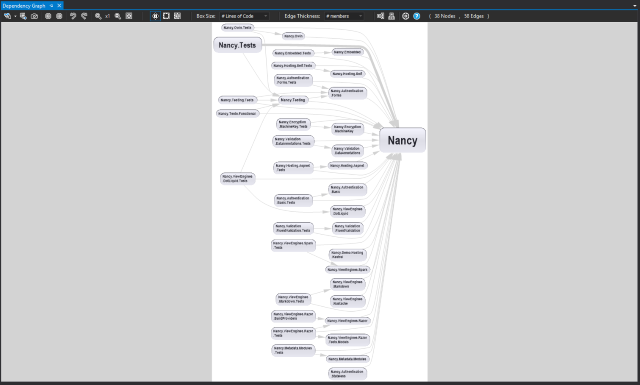Expand the arrow next to first toolbar icon
Viewport: 640px width, 385px height.
tap(15, 16)
